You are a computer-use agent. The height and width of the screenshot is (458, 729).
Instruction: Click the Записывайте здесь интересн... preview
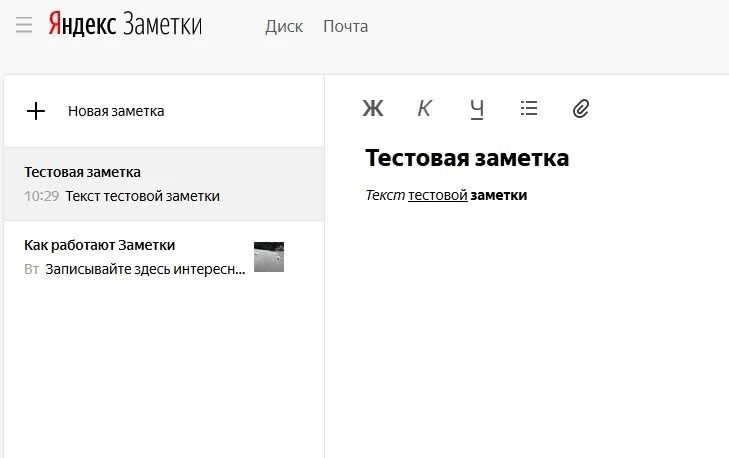pyautogui.click(x=145, y=269)
